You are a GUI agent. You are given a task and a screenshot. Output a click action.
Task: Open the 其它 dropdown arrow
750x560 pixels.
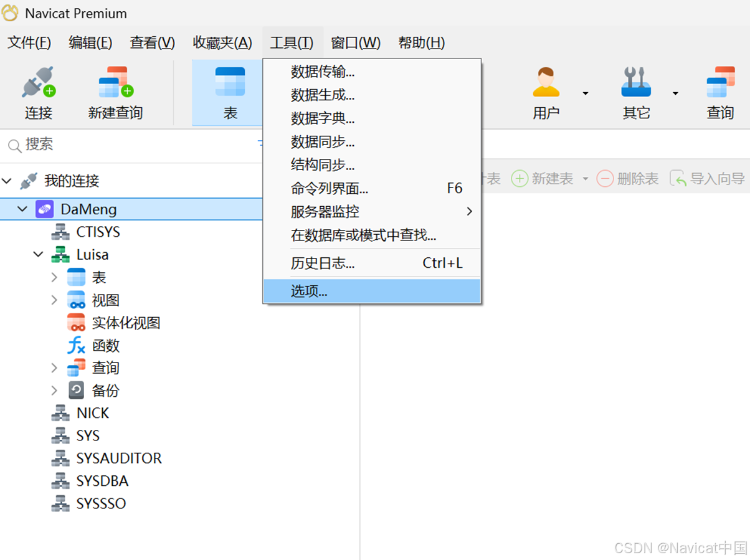[x=675, y=93]
